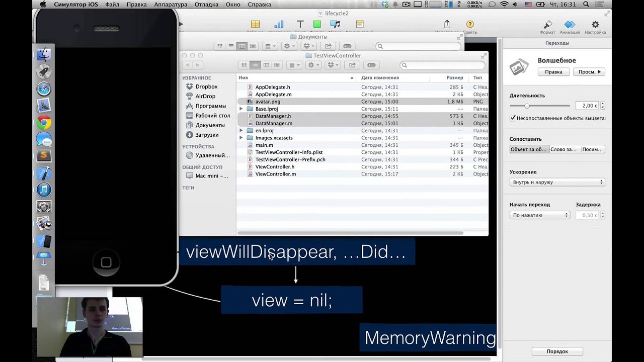Screen dimensions: 644x362
Task: Open the Format inspector brush icon
Action: (548, 25)
